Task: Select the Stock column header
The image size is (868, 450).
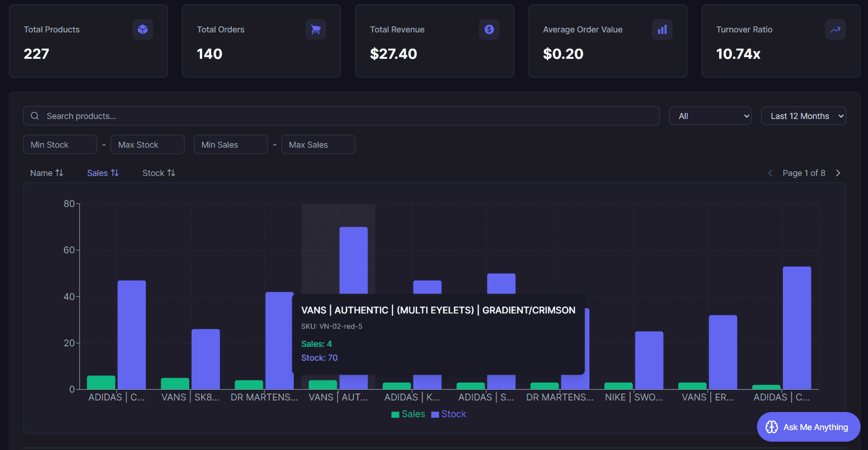Action: [153, 173]
